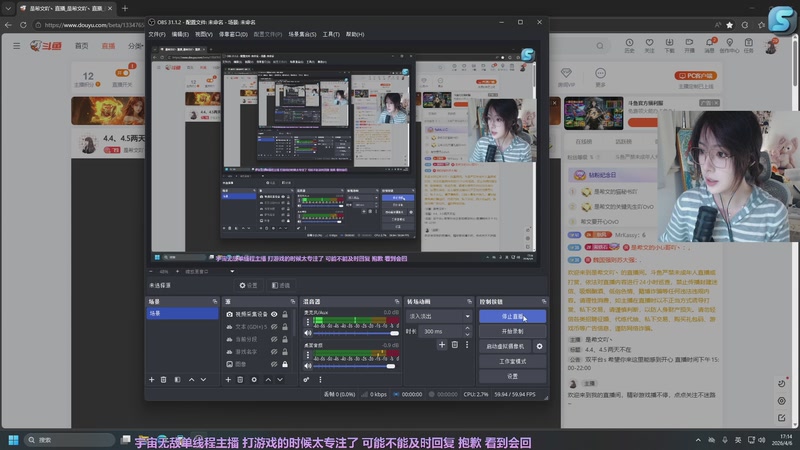The image size is (800, 450).
Task: Move the scene down in the scenes dock
Action: 203,380
